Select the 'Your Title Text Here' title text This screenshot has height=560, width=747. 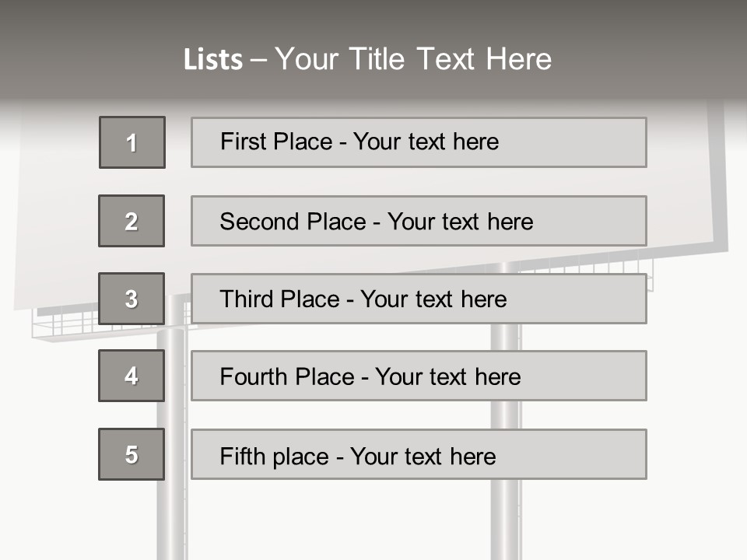[413, 59]
